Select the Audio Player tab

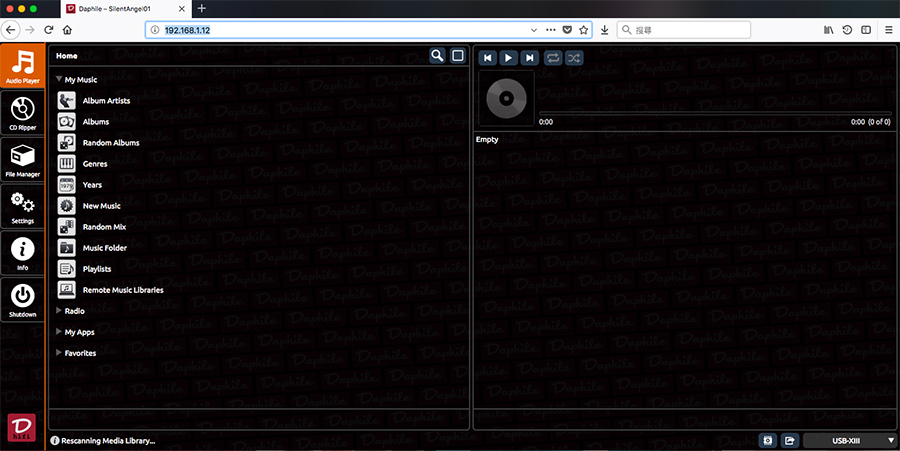point(22,65)
